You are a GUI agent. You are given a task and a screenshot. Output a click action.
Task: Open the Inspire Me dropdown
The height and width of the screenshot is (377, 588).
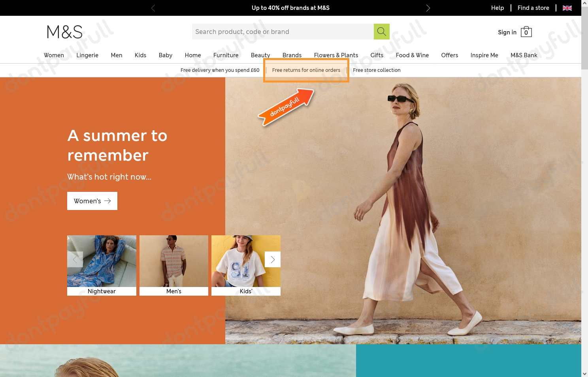click(x=484, y=55)
